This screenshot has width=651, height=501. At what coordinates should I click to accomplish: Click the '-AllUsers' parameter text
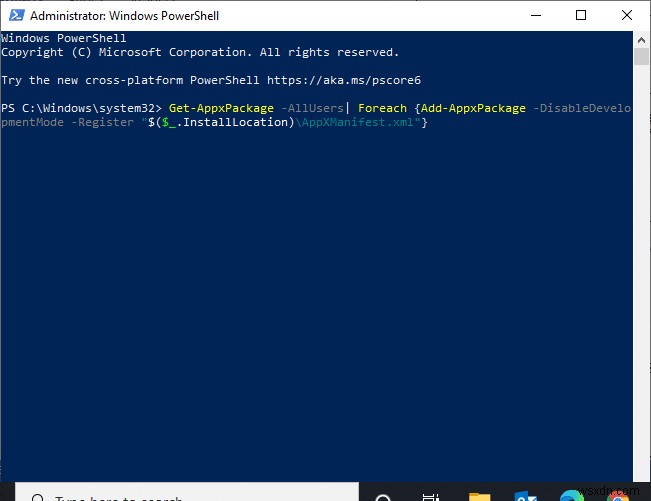[312, 108]
